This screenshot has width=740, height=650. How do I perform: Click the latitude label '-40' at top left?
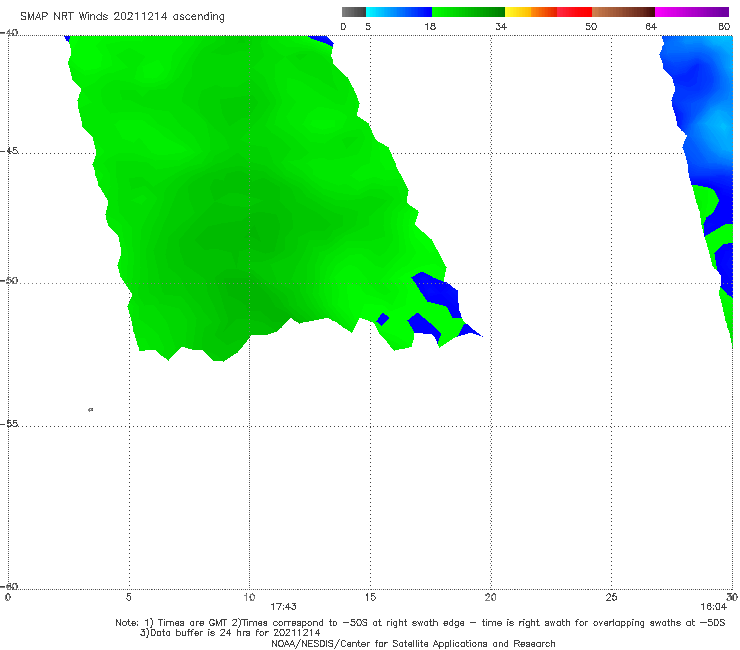pos(9,32)
